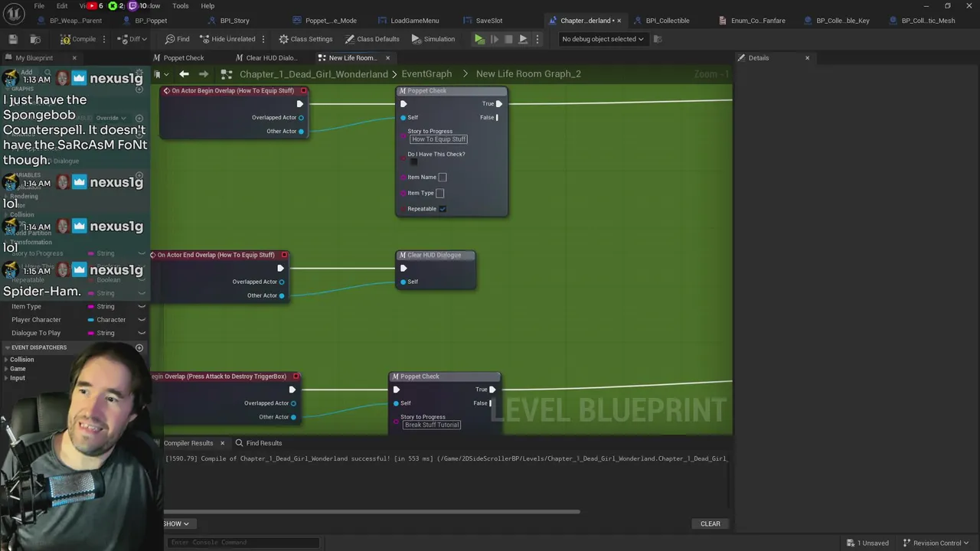Close the Chapter...derland tab
Image resolution: width=980 pixels, height=551 pixels.
coord(619,21)
